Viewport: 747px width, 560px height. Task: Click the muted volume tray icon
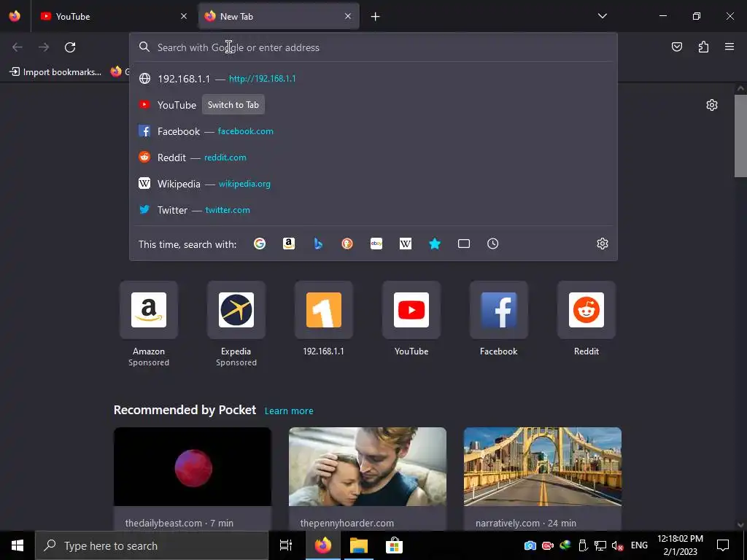pyautogui.click(x=617, y=545)
